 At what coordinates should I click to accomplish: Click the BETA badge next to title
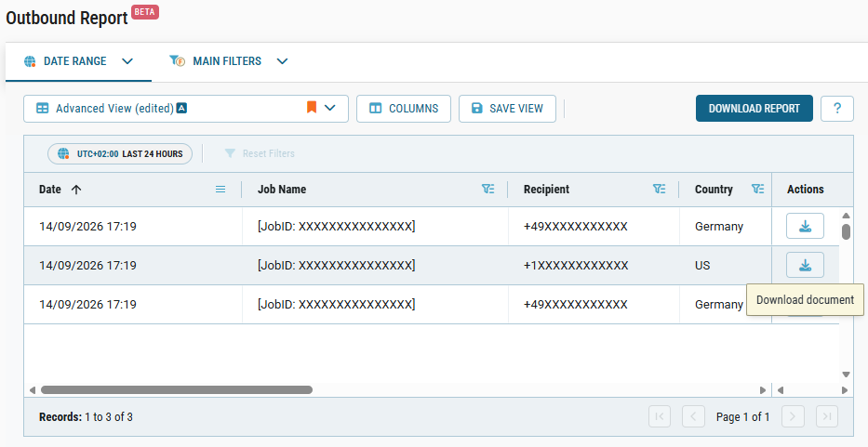coord(145,12)
